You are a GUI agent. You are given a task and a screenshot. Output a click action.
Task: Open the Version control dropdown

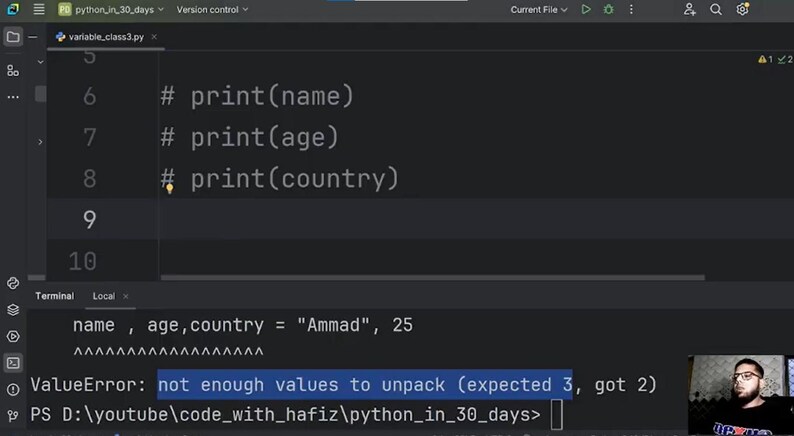coord(212,10)
